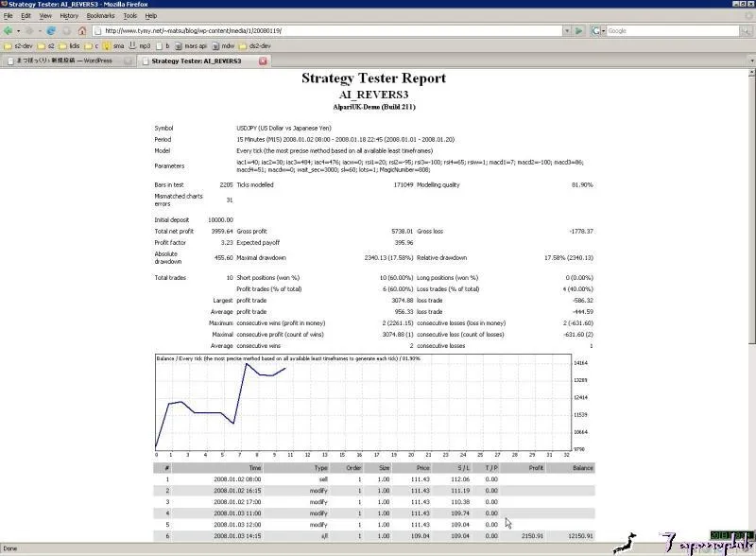Click the search magnifier icon
Image resolution: width=756 pixels, height=556 pixels.
click(x=746, y=30)
